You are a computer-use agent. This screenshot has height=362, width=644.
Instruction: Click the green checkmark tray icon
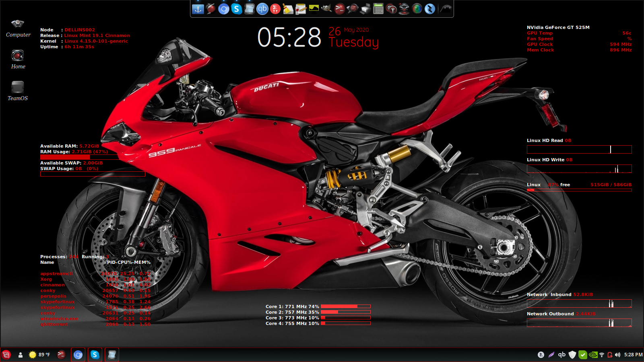point(582,355)
